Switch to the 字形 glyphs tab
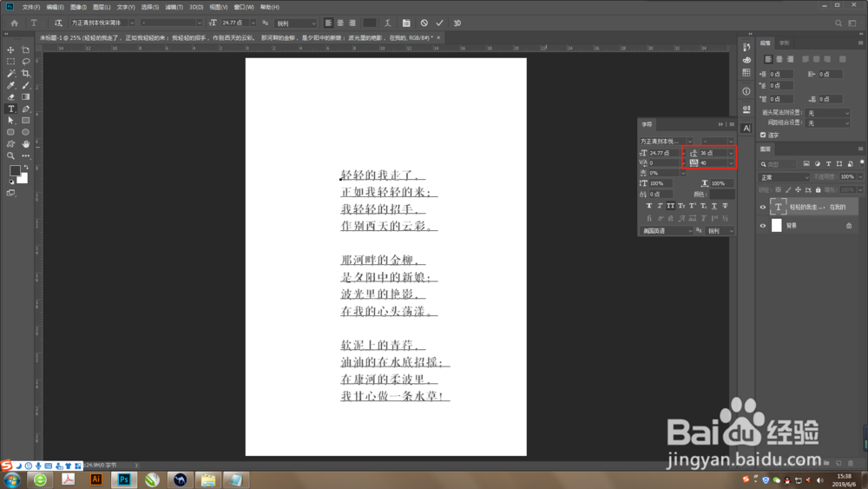Viewport: 868px width, 489px height. pos(785,43)
